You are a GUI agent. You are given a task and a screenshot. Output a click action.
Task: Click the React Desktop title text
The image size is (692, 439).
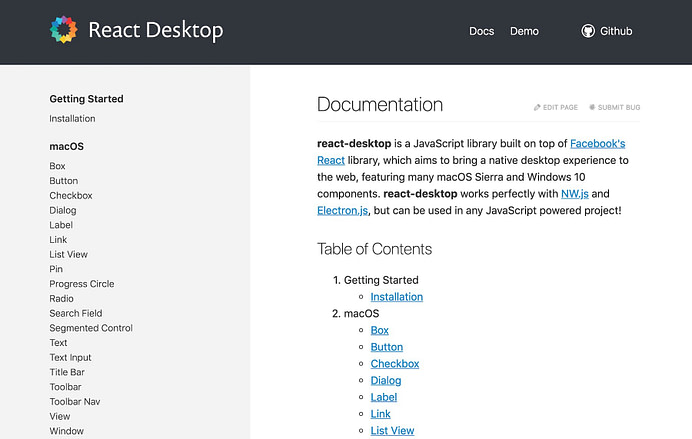pos(156,30)
